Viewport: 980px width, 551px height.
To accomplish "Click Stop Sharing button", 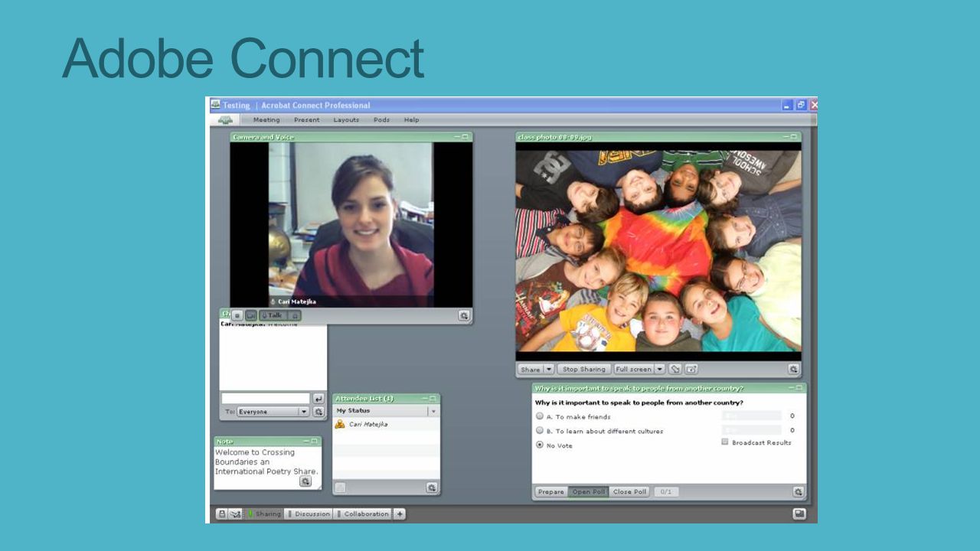I will pos(584,369).
